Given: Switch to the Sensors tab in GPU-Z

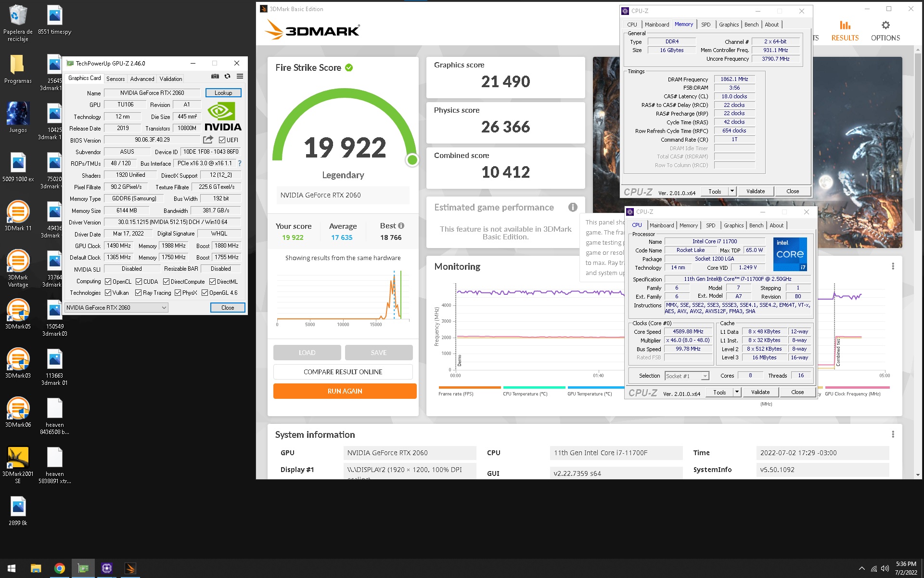Looking at the screenshot, I should coord(115,79).
